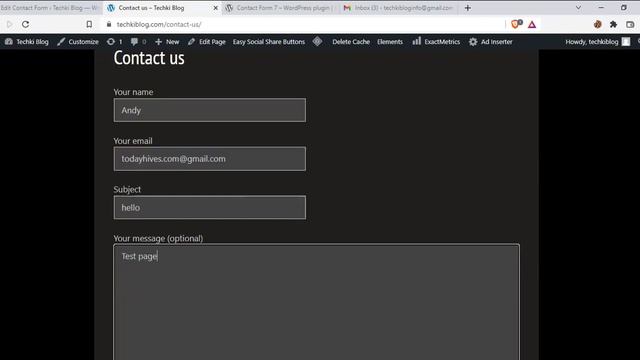Bookmark this page using the bookmark icon
The width and height of the screenshot is (640, 360).
pyautogui.click(x=89, y=24)
